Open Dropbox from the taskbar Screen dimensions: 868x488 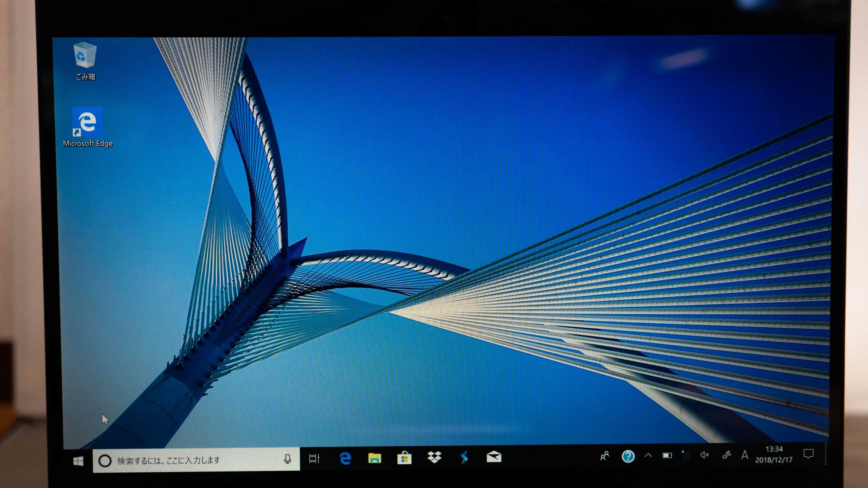coord(434,457)
